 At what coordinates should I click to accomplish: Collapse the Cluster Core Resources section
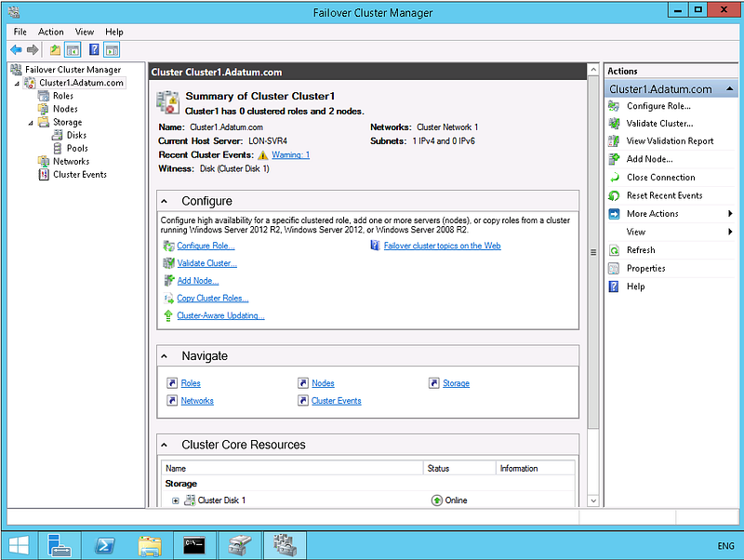coord(165,445)
